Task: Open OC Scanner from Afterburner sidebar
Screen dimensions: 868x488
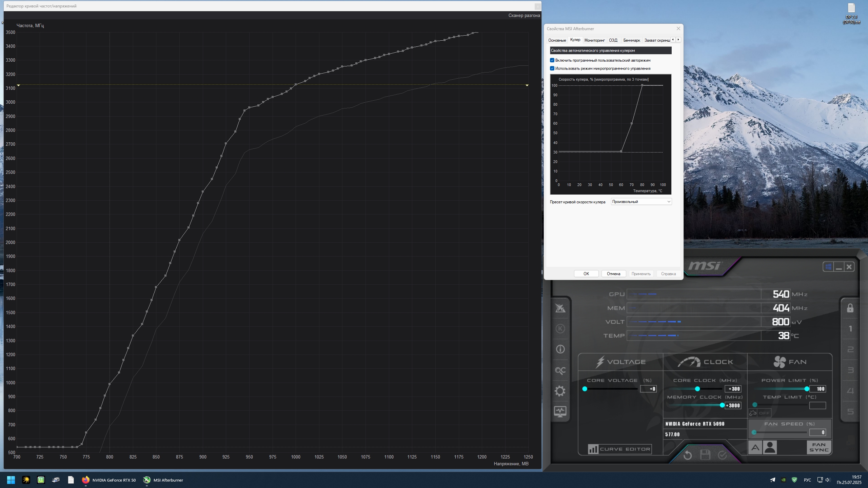Action: click(x=560, y=370)
